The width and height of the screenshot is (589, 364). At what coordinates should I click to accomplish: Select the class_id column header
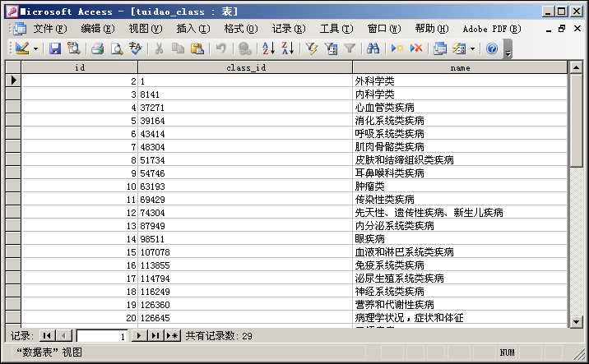245,67
